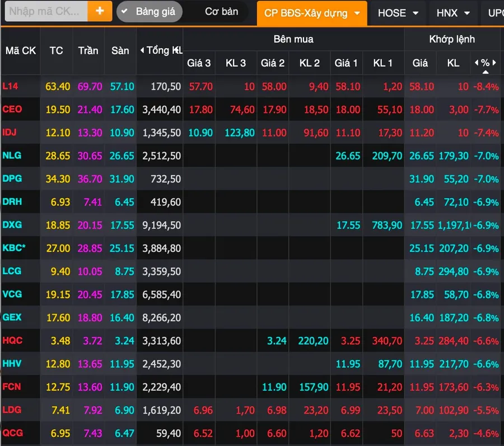
Task: Click HQC bid volume '340,70'
Action: click(x=388, y=341)
